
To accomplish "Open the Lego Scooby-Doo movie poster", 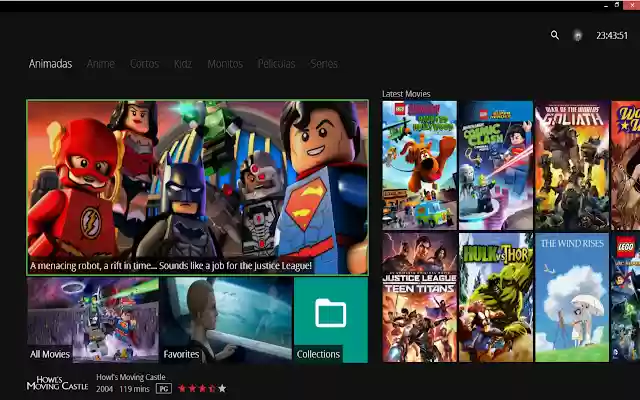I will (x=420, y=165).
